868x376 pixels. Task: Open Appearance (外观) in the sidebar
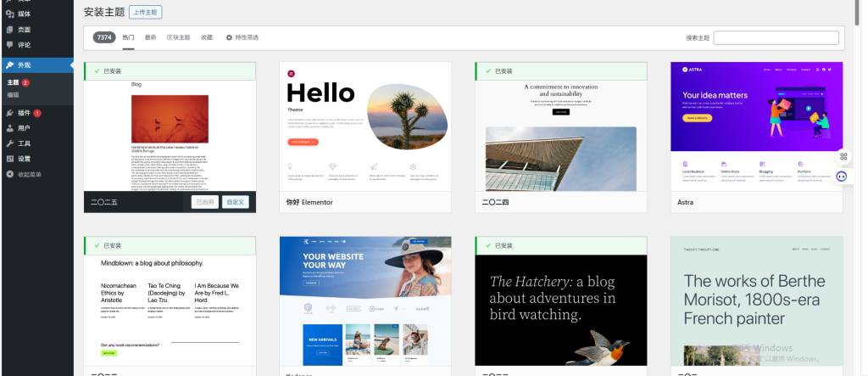36,65
